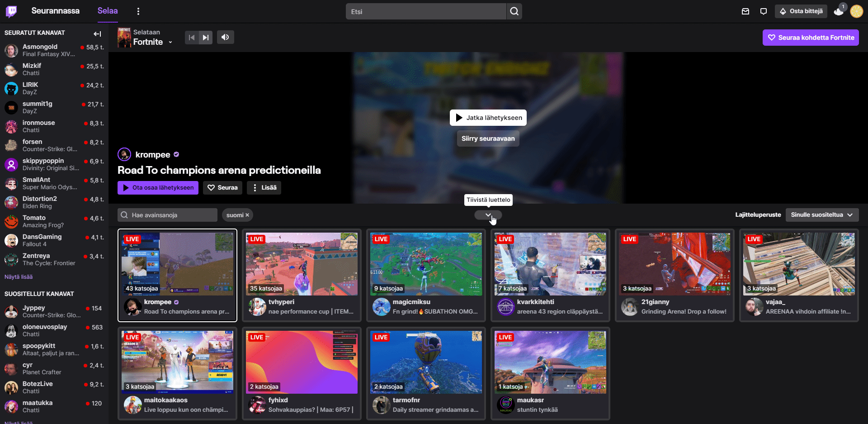
Task: Open the whispers chat bubble icon
Action: tap(764, 11)
